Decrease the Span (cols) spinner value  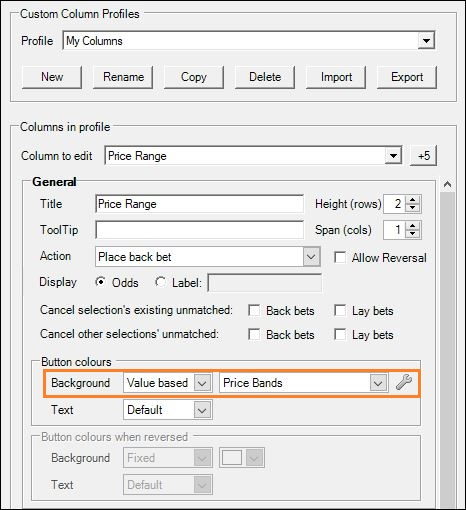click(x=413, y=234)
